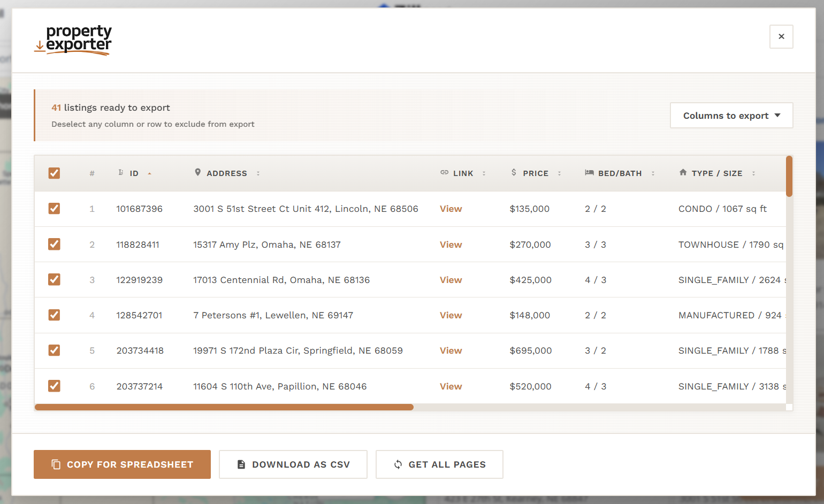Uncheck the select-all checkbox in the header
824x504 pixels.
pos(54,173)
